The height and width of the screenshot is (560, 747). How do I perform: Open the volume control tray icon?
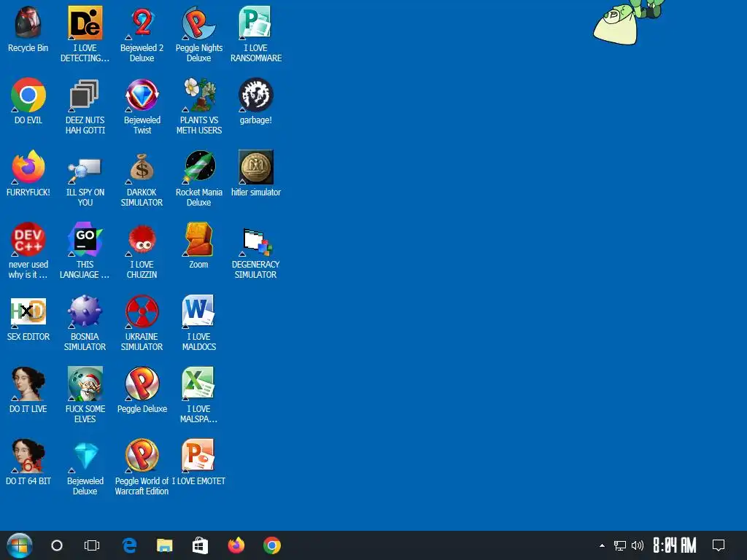tap(638, 545)
